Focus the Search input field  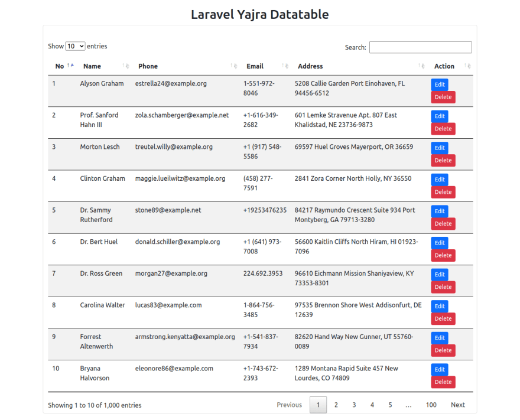(421, 47)
